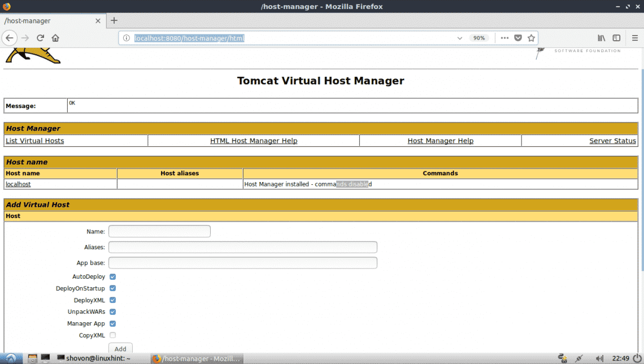Click the Apache Software Foundation feather logo
Viewport: 644px width, 364px height.
[539, 53]
